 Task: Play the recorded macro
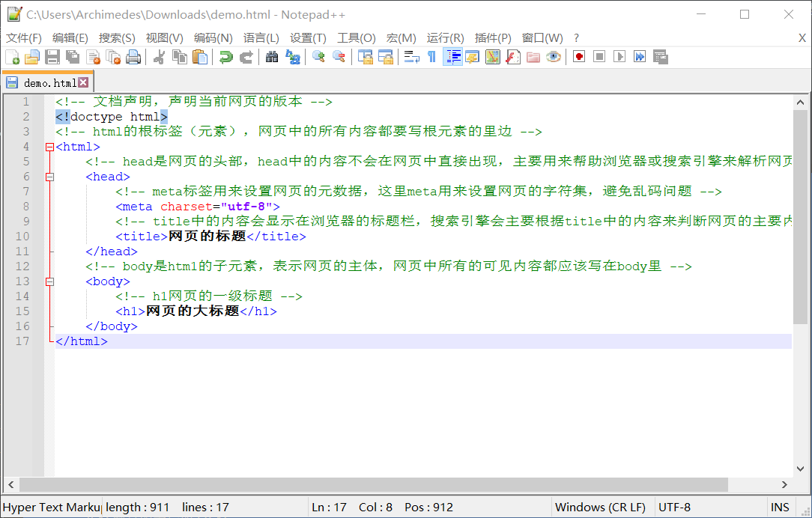[x=620, y=56]
